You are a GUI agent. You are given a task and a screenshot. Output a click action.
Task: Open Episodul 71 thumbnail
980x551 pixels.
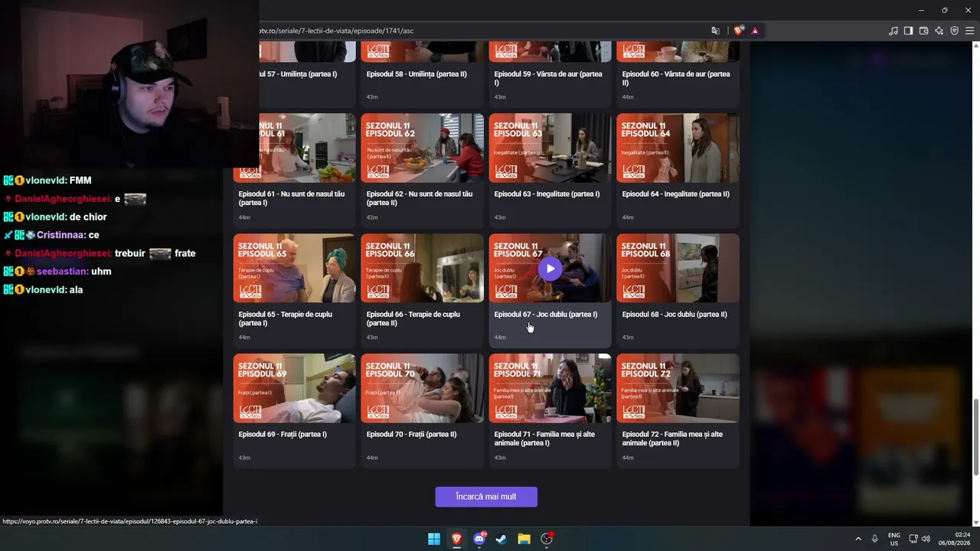(550, 389)
